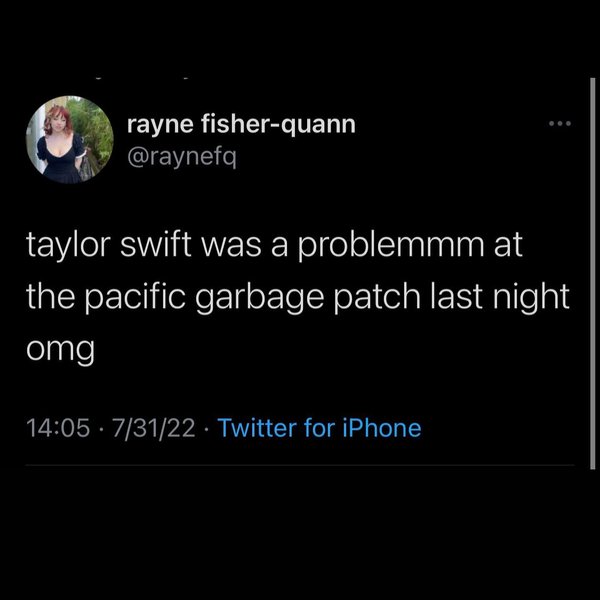View rayne fisher-quann's profile picture
This screenshot has width=600, height=600.
[70, 140]
